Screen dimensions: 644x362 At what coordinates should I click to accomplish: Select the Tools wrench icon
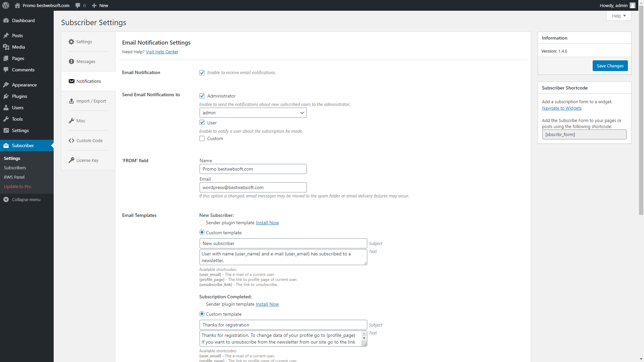pos(6,119)
